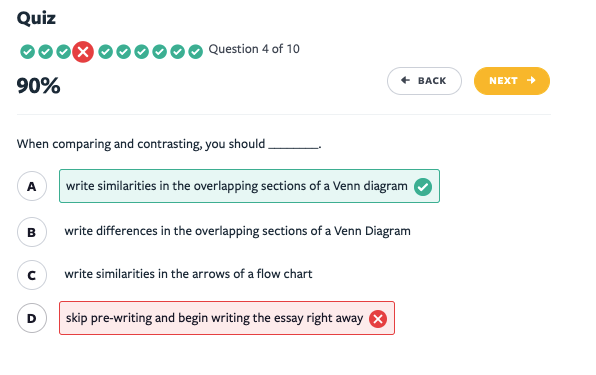This screenshot has height=375, width=596.
Task: Click the red X on answer D
Action: coord(378,319)
